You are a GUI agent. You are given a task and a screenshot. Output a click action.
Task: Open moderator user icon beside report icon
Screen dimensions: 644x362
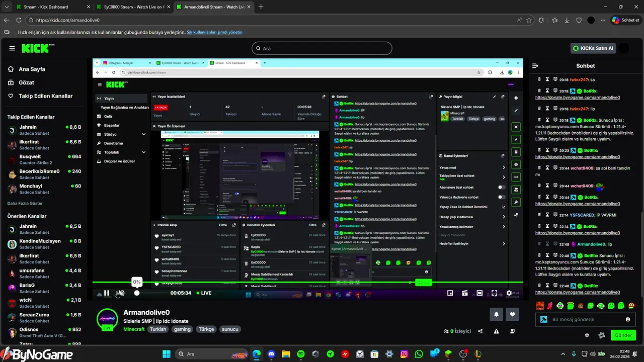513,331
